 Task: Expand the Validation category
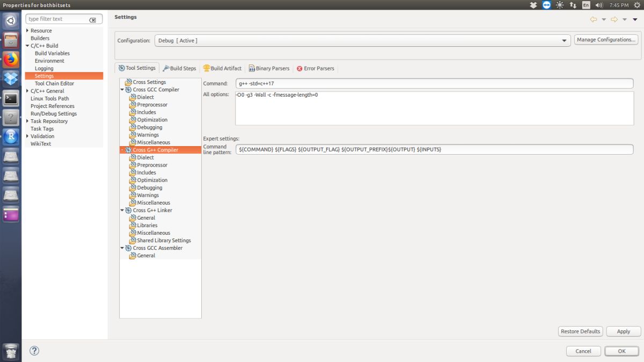click(28, 136)
